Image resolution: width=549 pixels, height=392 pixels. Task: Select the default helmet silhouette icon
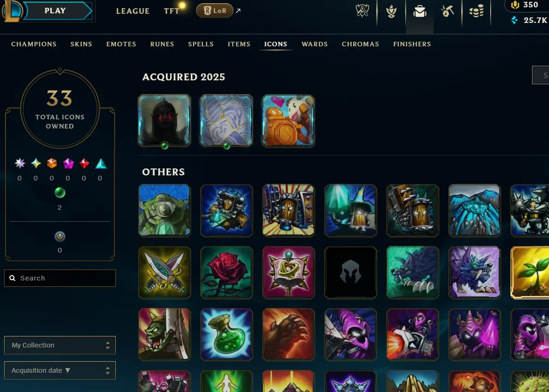coord(351,272)
